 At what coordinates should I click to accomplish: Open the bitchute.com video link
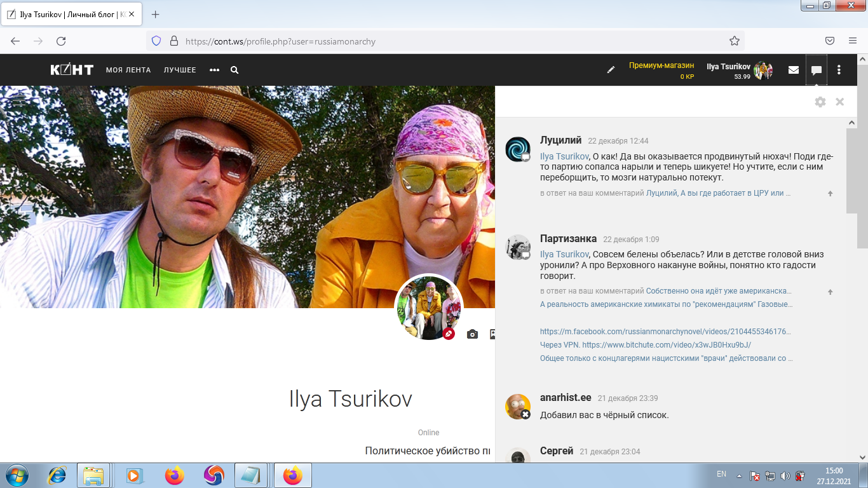(x=666, y=345)
